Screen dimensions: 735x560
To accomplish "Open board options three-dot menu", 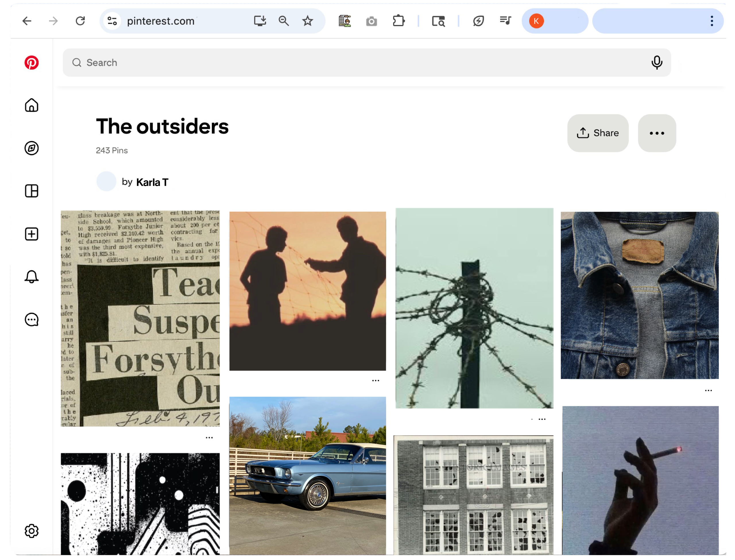I will (657, 133).
